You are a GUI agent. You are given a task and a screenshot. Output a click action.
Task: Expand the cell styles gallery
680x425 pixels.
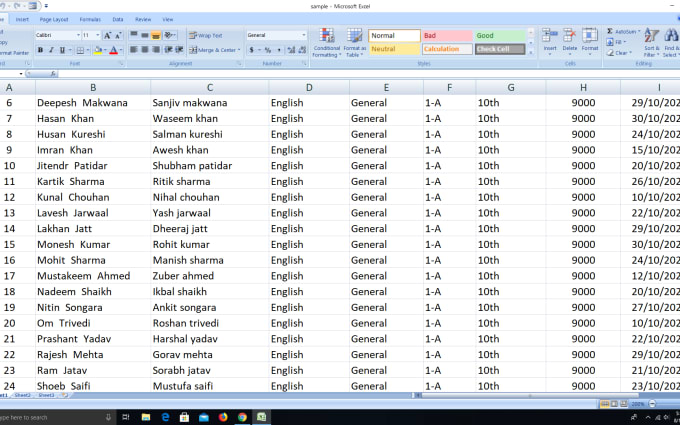click(x=531, y=52)
